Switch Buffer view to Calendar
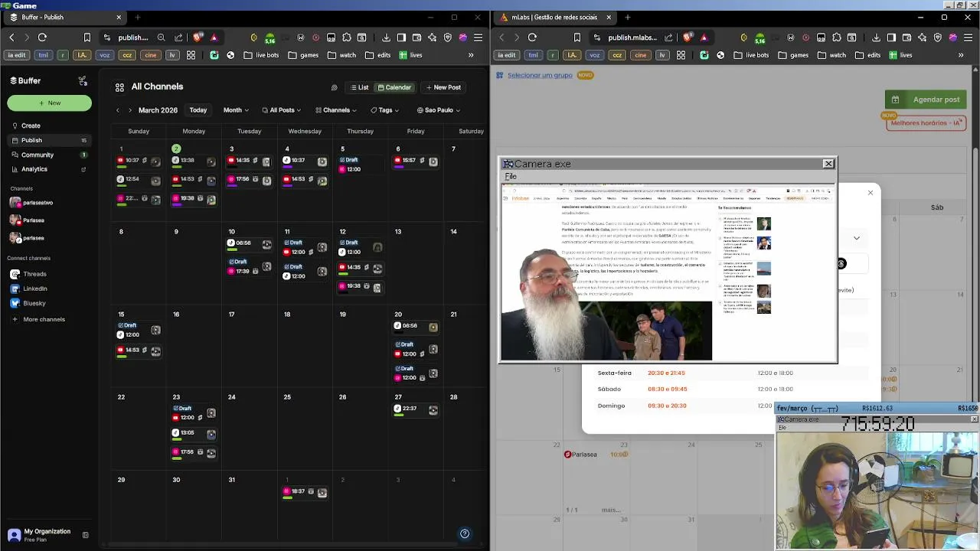 pyautogui.click(x=394, y=87)
